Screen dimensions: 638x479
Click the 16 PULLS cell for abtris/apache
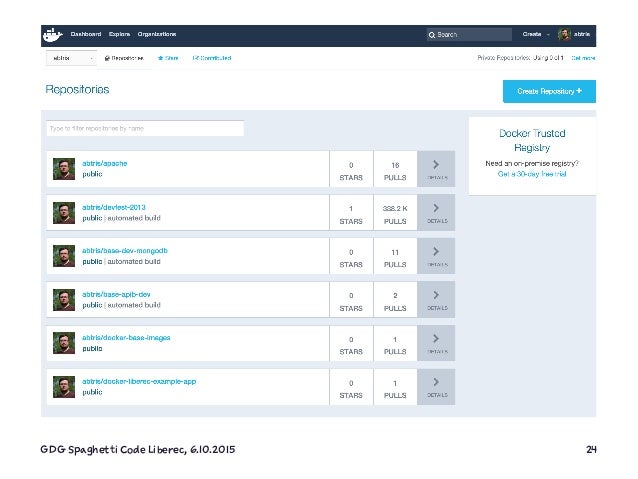pos(395,169)
